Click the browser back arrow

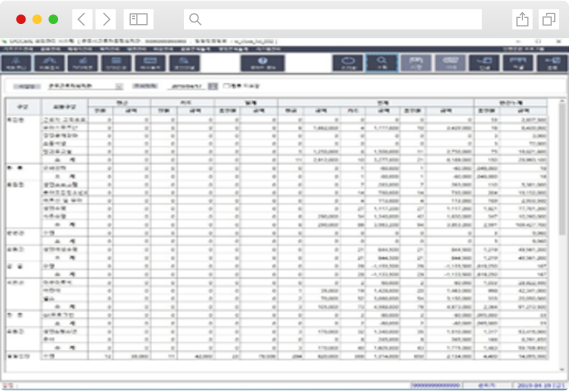(82, 19)
